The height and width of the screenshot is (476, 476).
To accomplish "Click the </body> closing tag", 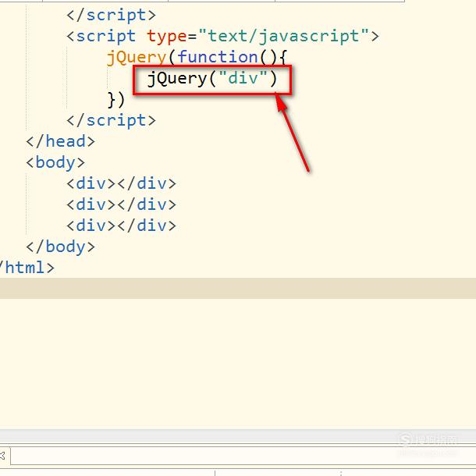I will [x=60, y=247].
